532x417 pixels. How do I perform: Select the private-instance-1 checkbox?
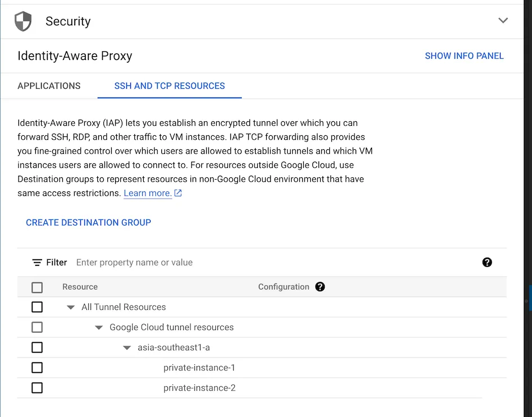37,368
